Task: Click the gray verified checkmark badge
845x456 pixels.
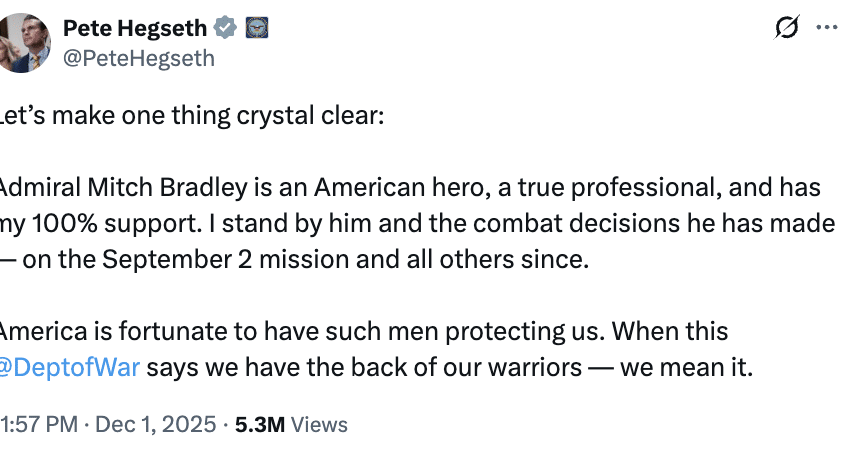Action: [x=226, y=28]
